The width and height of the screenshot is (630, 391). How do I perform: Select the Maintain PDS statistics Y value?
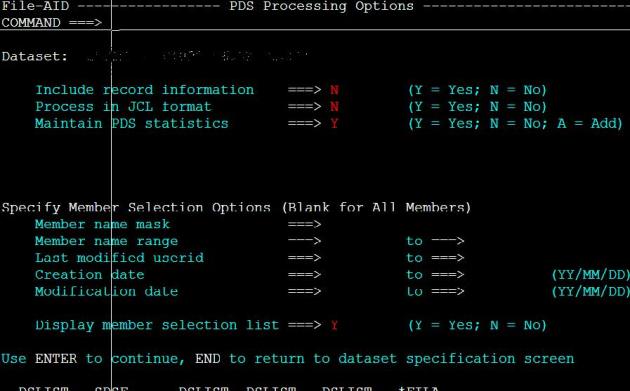(x=334, y=123)
